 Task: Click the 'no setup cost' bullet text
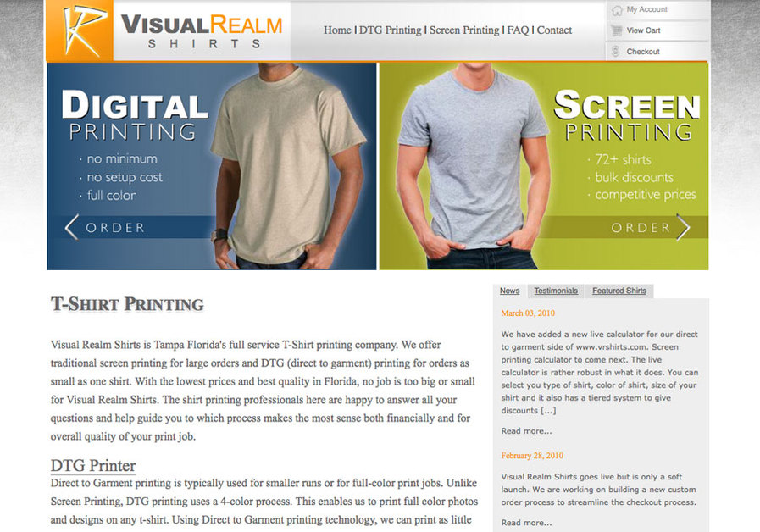pyautogui.click(x=125, y=177)
